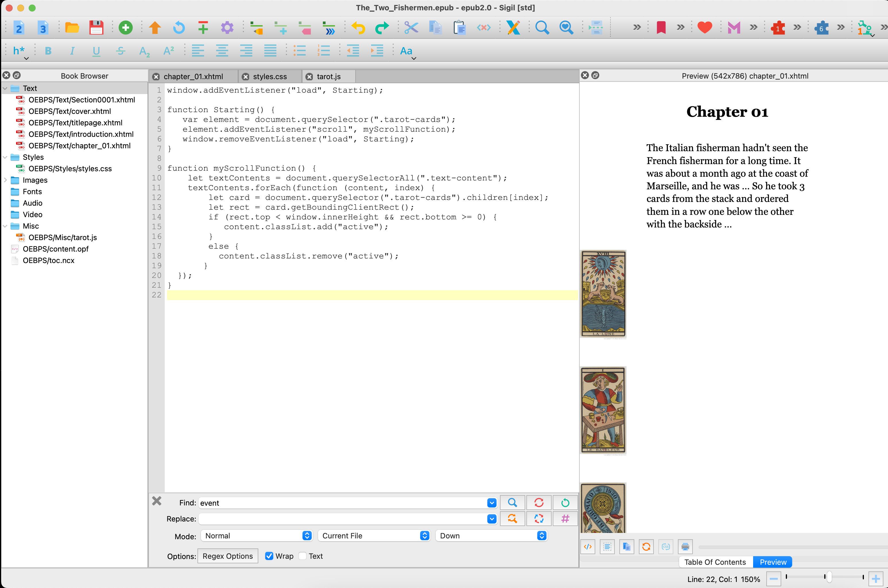Click the zoom slider handle in status bar

pos(829,577)
